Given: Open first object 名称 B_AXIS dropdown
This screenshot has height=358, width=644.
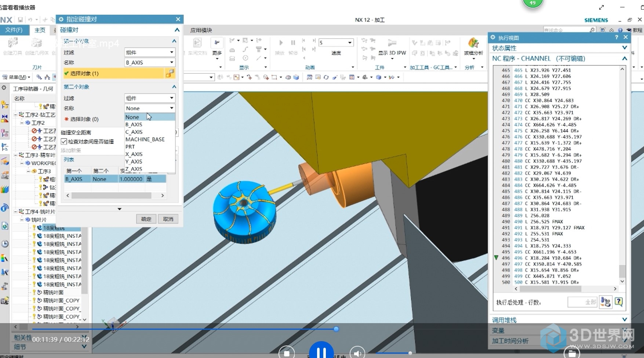Looking at the screenshot, I should (150, 62).
